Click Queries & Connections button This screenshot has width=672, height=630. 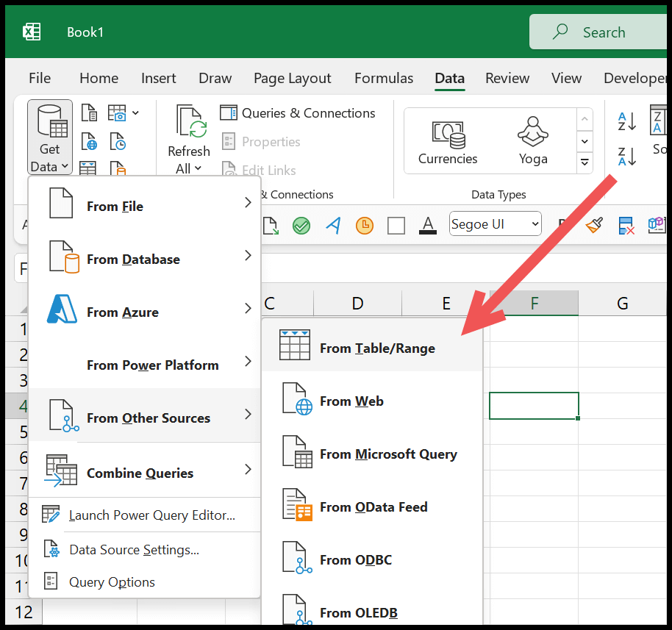298,113
